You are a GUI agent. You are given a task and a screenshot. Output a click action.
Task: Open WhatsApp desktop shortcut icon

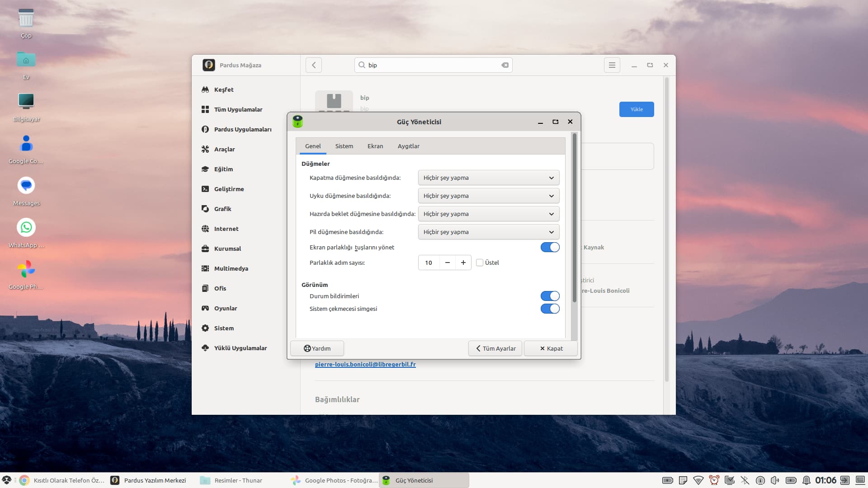(x=26, y=227)
